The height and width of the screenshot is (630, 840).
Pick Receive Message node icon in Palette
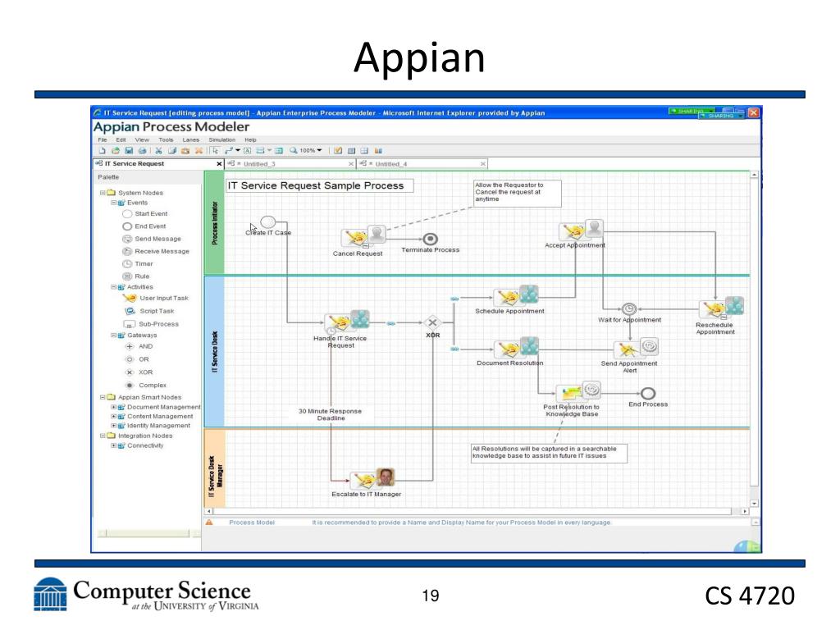tap(127, 251)
